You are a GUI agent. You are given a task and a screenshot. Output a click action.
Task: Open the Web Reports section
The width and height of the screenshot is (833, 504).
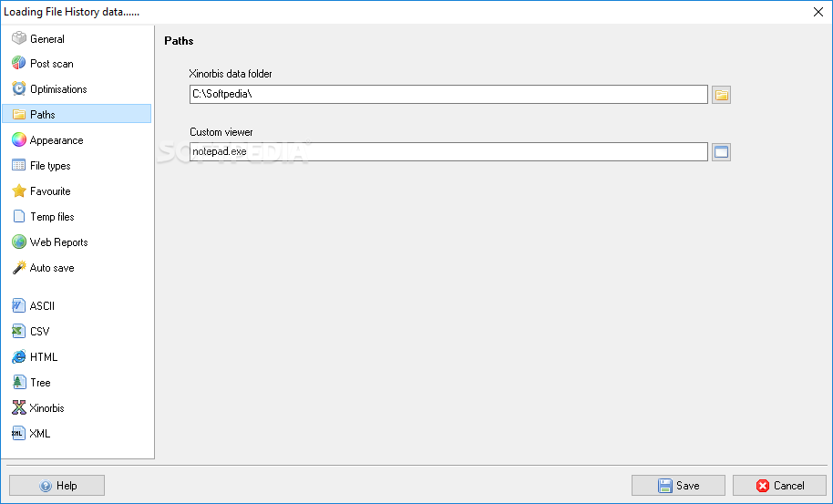click(x=77, y=242)
